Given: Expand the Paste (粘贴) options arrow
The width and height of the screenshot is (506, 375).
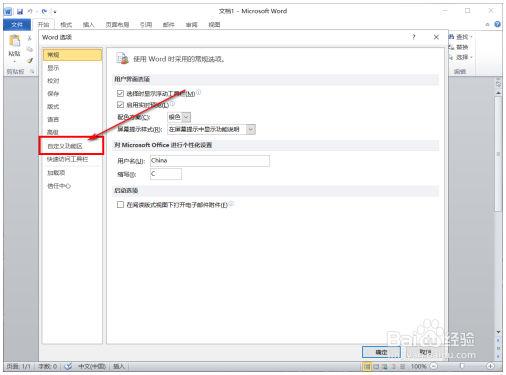Looking at the screenshot, I should (14, 61).
